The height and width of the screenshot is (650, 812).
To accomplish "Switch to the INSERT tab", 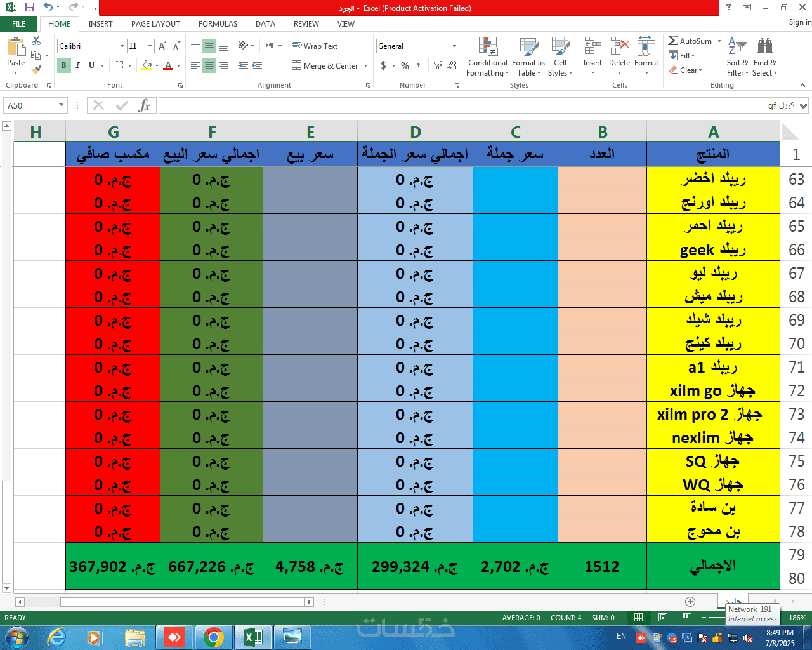I will point(100,24).
